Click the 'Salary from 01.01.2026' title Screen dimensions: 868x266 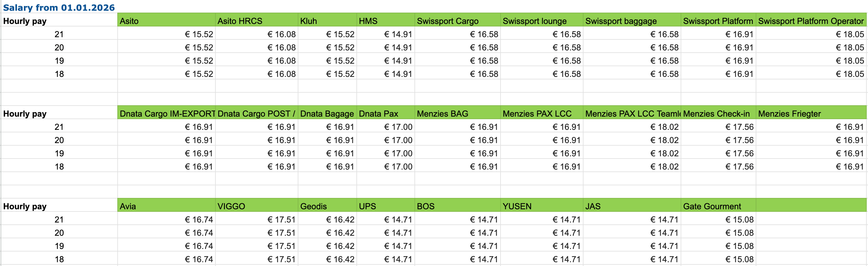59,8
